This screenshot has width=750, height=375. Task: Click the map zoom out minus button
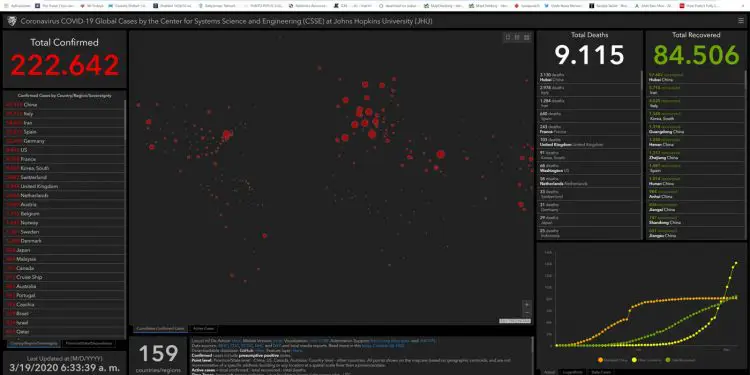point(527,312)
